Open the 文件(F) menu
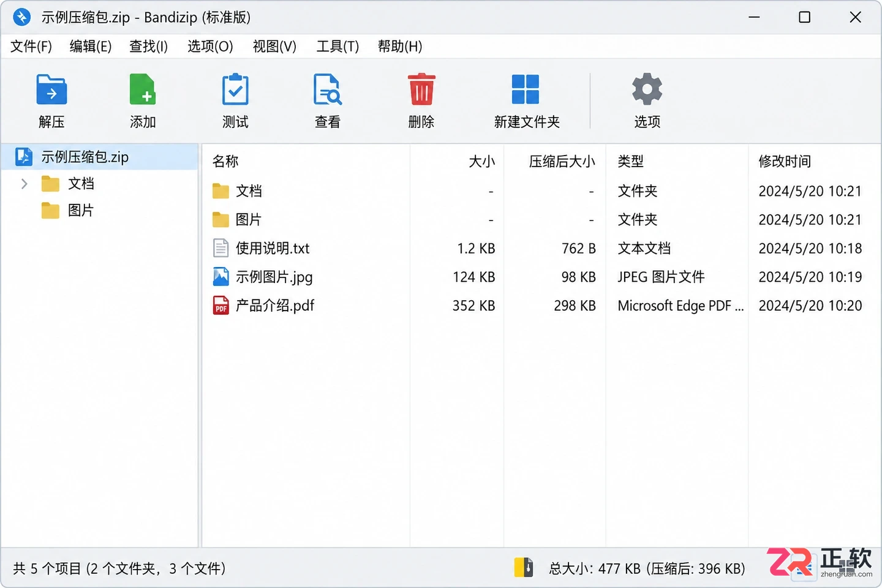The height and width of the screenshot is (588, 882). (31, 47)
